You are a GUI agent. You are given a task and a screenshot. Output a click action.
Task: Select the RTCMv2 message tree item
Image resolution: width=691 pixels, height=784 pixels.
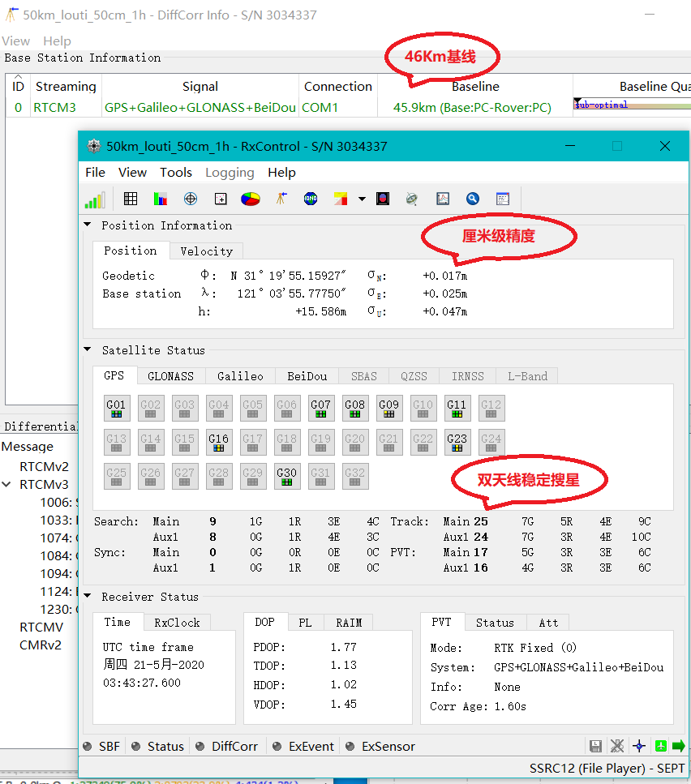[x=44, y=466]
